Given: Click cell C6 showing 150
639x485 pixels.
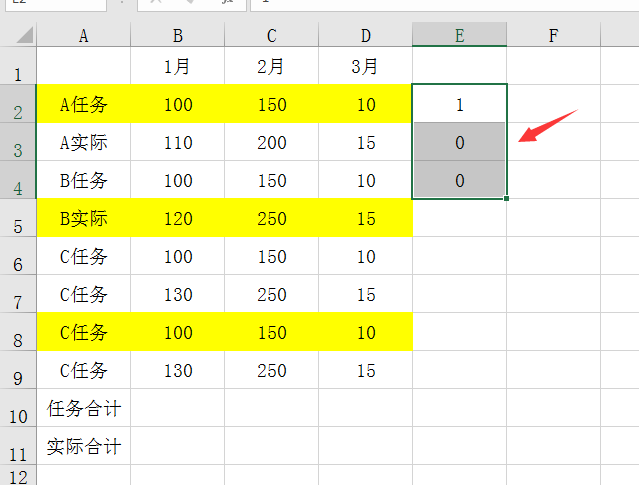Looking at the screenshot, I should (x=272, y=256).
